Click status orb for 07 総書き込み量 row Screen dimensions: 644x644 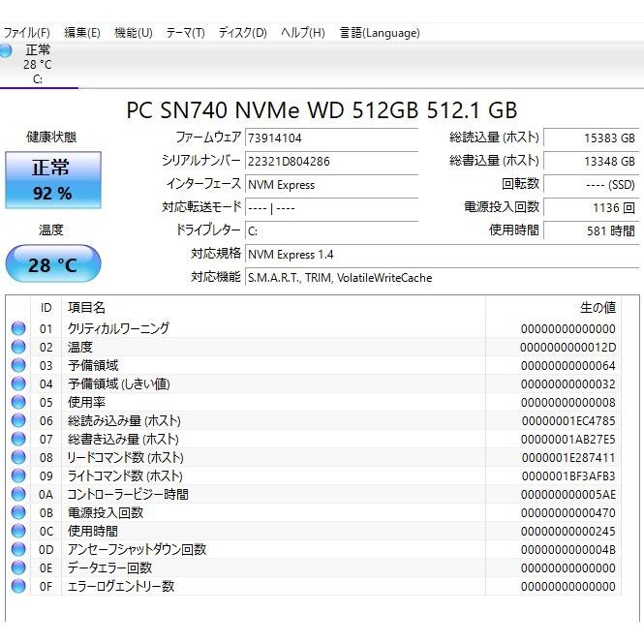click(18, 439)
